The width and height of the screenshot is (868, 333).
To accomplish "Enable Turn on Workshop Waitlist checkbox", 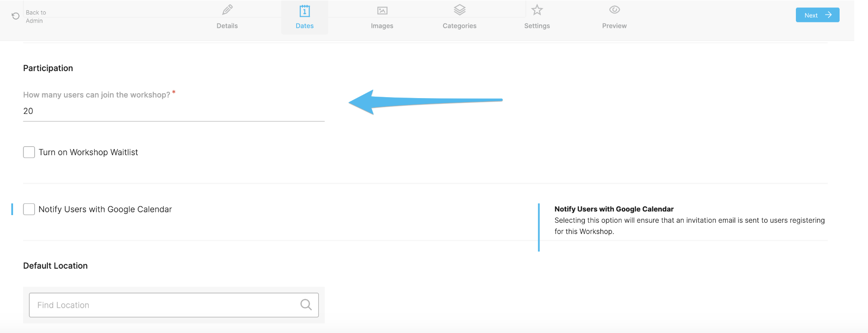I will [29, 152].
